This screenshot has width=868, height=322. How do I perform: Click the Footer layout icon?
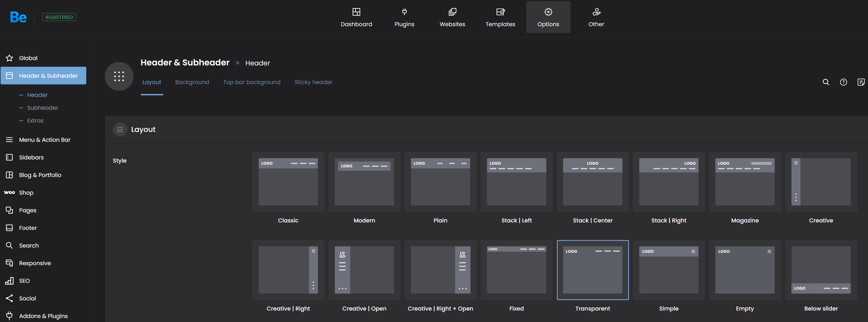click(x=9, y=228)
